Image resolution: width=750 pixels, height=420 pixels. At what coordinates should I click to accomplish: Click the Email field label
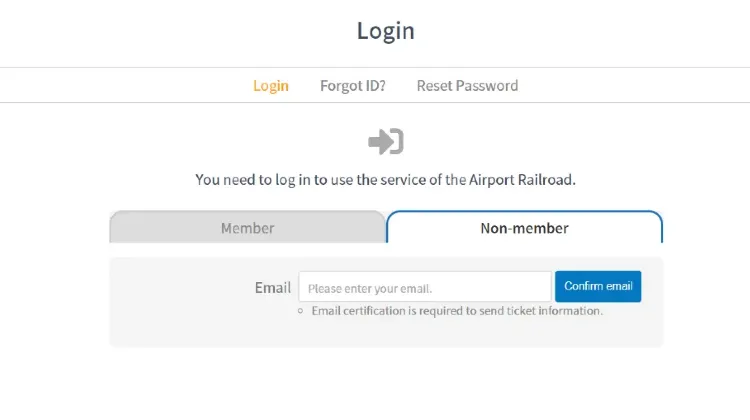[272, 287]
